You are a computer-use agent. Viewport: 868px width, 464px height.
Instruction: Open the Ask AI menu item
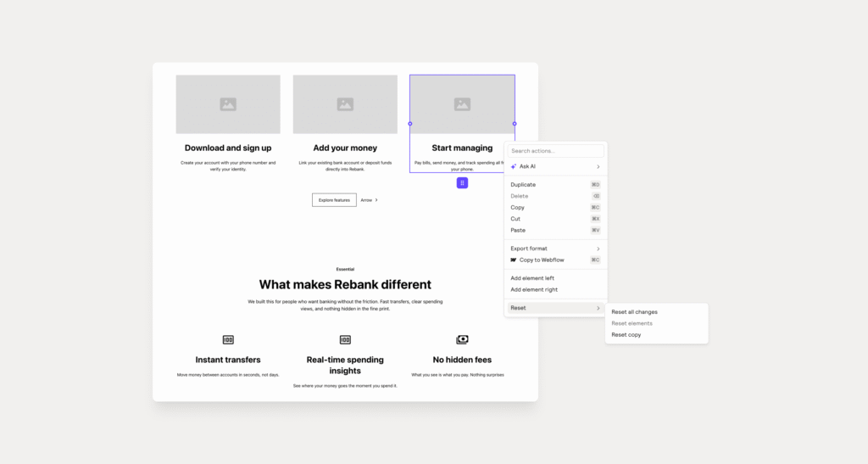[x=555, y=166]
